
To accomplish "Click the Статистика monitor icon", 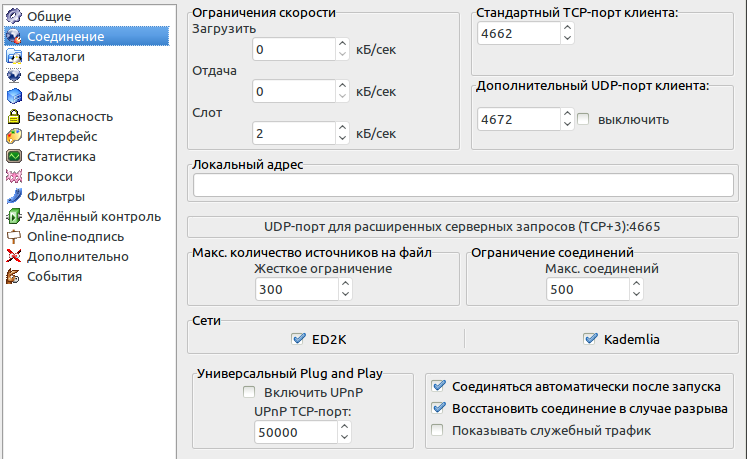I will [14, 156].
